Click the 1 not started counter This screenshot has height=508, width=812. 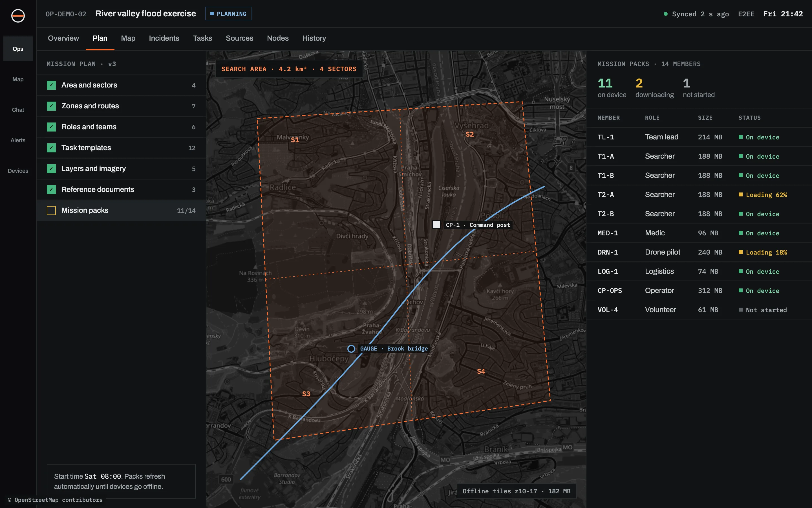699,88
